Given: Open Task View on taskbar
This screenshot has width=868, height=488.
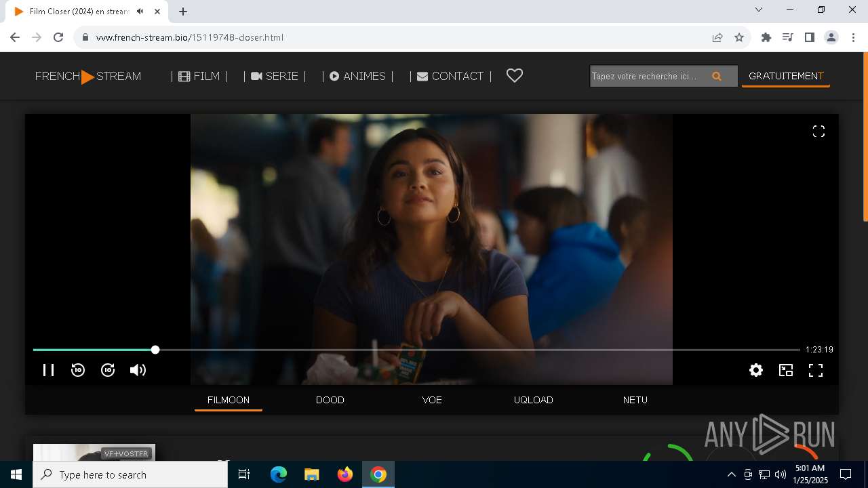Looking at the screenshot, I should (x=244, y=474).
